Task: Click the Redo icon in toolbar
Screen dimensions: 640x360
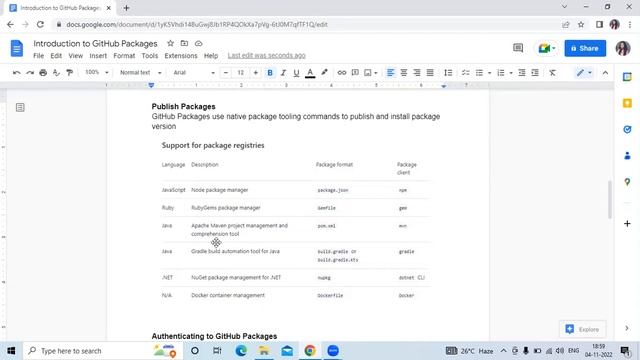Action: 30,73
